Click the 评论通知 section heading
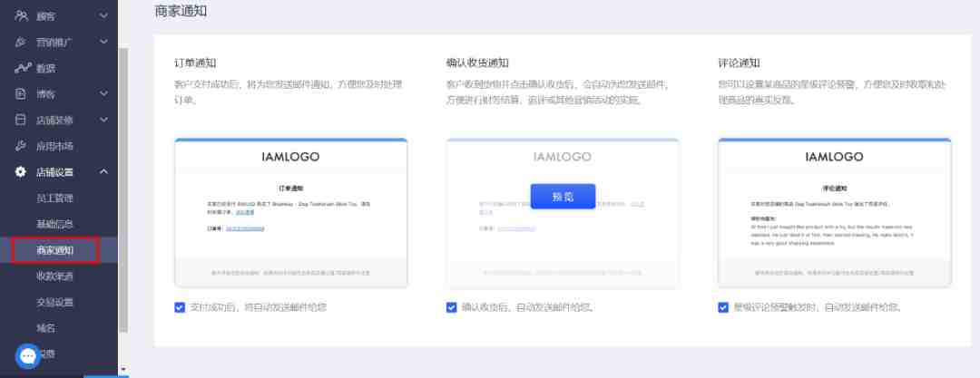 coord(740,63)
